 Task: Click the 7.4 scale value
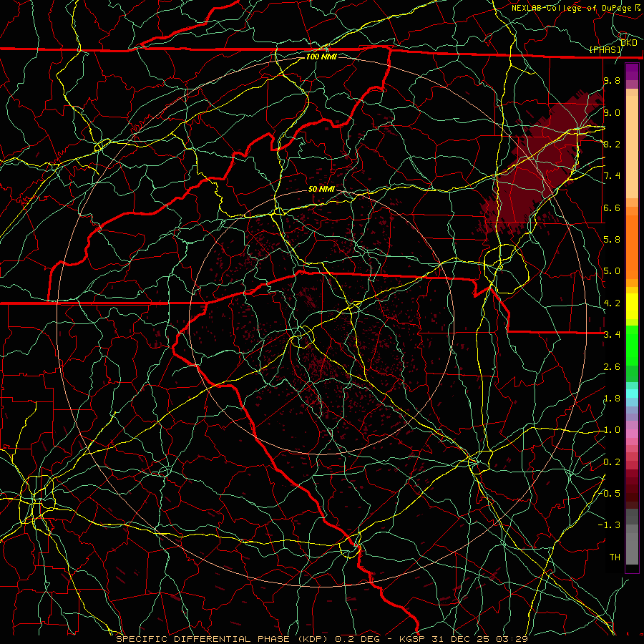(x=612, y=176)
